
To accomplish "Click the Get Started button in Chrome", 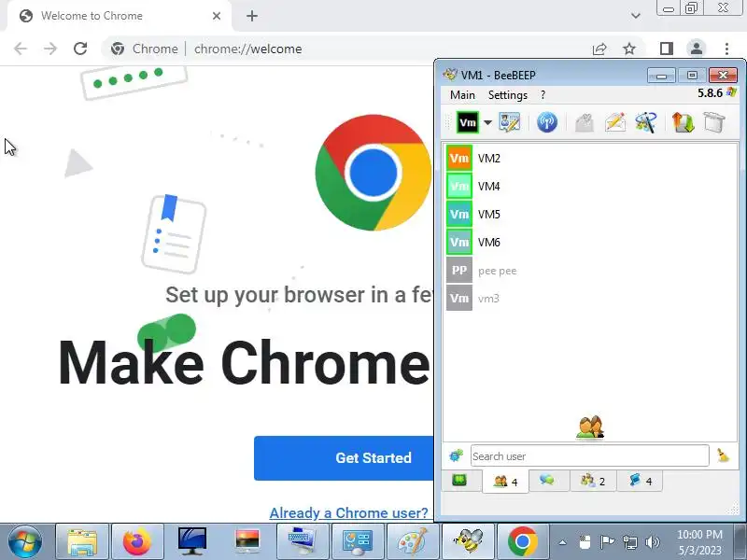I will pos(344,458).
